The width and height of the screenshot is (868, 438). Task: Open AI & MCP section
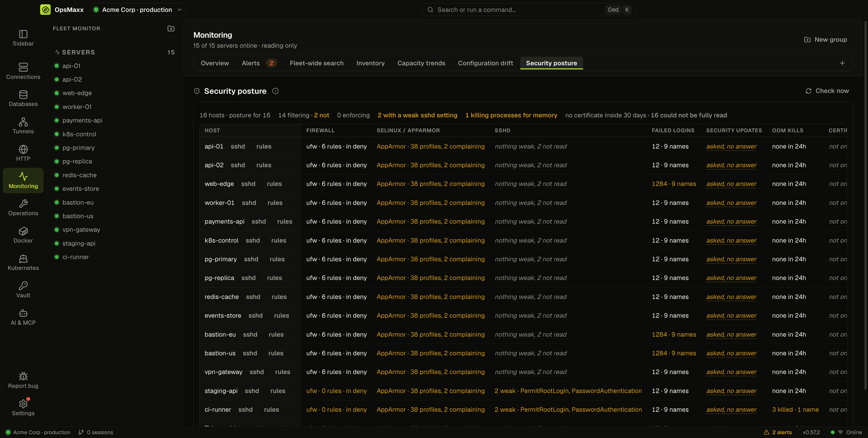[x=23, y=317]
